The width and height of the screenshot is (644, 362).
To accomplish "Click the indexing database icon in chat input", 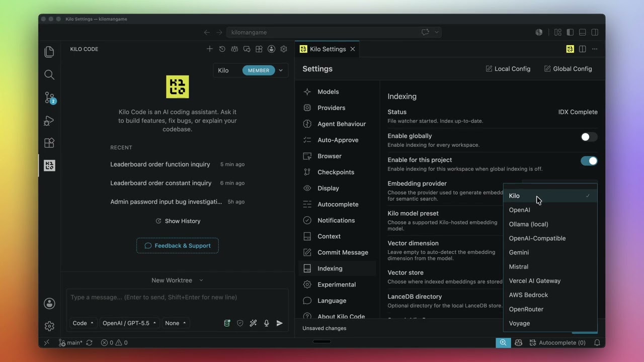I will point(227,323).
